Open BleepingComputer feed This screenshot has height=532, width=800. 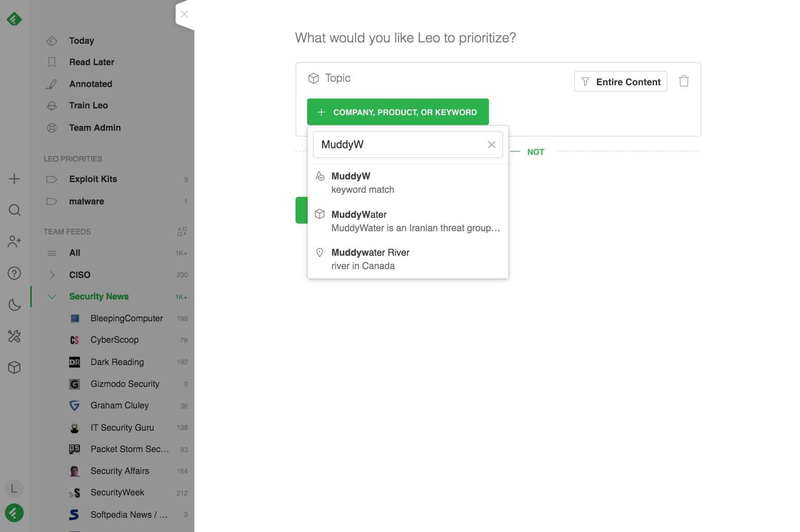tap(127, 318)
